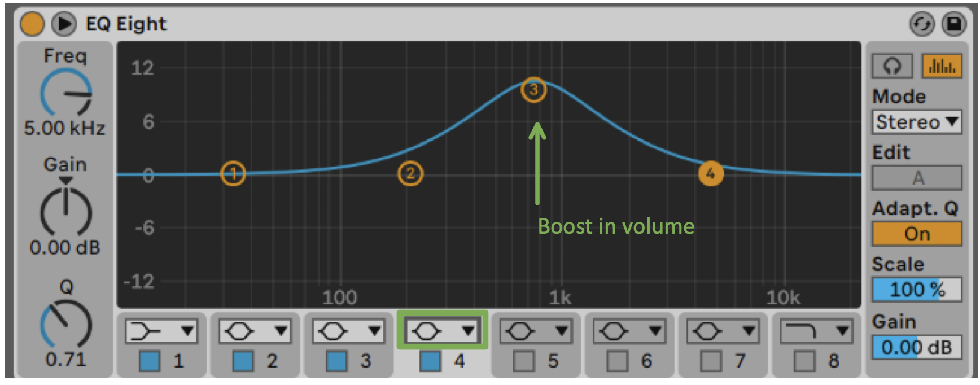980x385 pixels.
Task: Click the EQ Eight device title
Action: pos(126,24)
